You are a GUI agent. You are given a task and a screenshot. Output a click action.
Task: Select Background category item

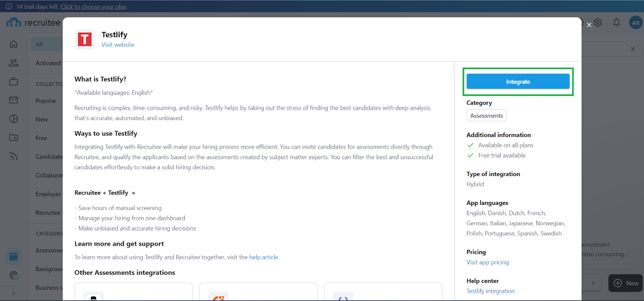pyautogui.click(x=49, y=269)
